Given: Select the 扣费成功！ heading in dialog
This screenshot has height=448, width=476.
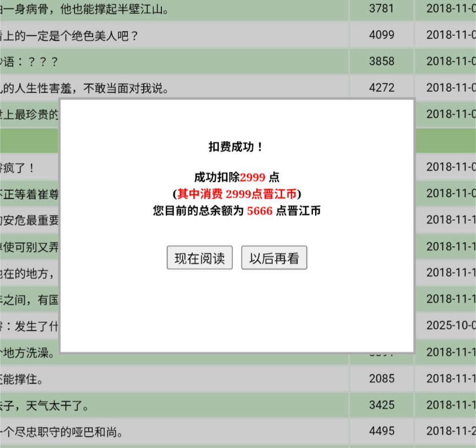Looking at the screenshot, I should (236, 147).
